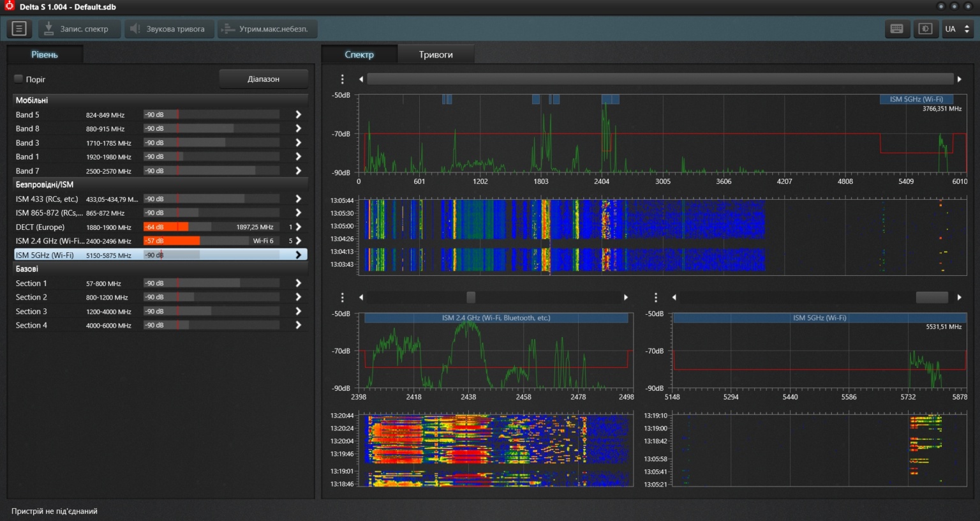
Task: Click the Діапазон button
Action: (x=264, y=79)
